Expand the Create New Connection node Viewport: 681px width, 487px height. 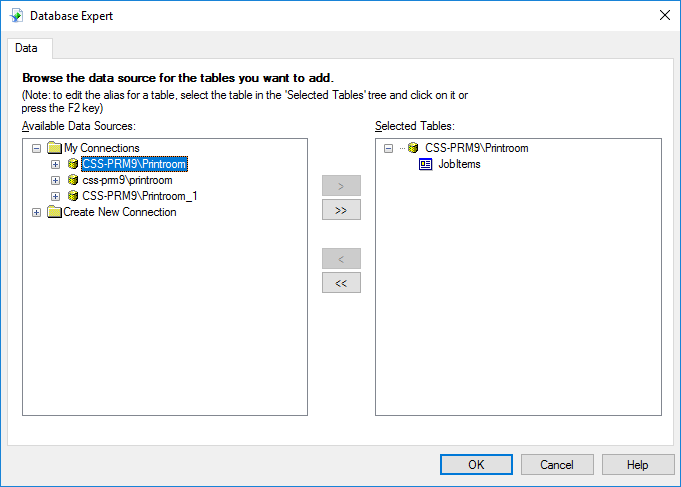click(37, 212)
